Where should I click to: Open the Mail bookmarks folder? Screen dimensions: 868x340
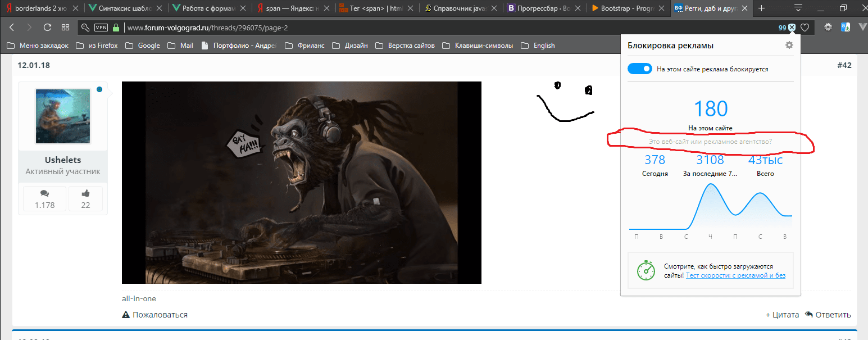click(180, 46)
